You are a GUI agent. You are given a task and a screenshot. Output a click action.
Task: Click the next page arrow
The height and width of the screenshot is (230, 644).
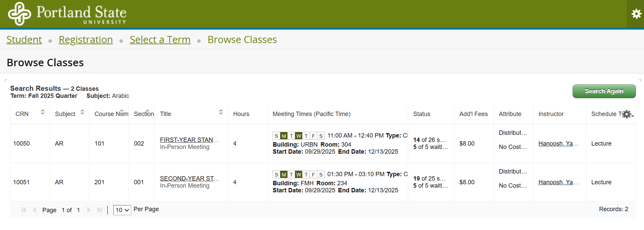(x=89, y=210)
